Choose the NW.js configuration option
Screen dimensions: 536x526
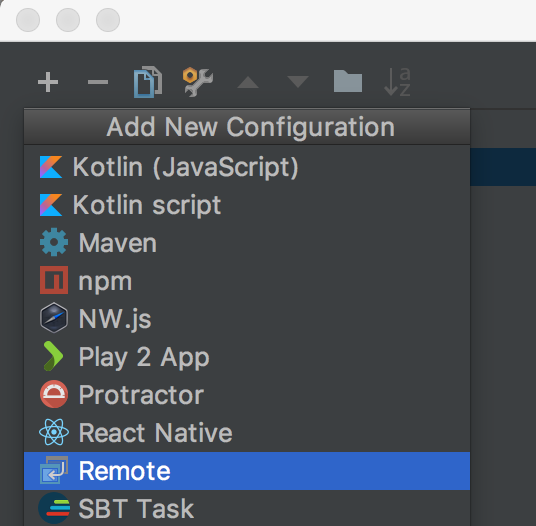(247, 319)
